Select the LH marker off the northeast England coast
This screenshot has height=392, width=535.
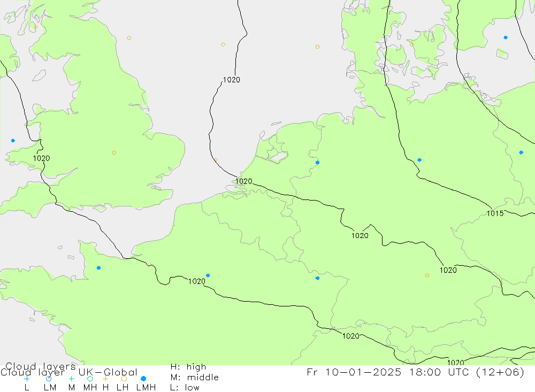click(129, 38)
